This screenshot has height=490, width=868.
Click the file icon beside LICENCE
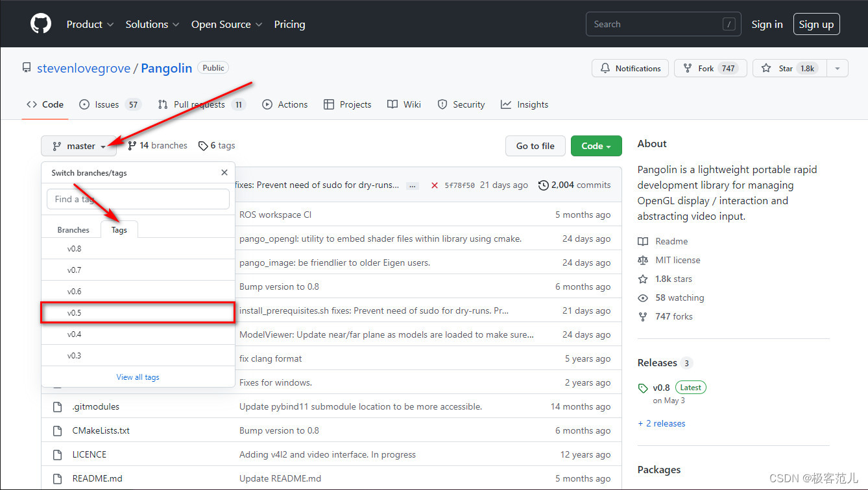coord(56,454)
